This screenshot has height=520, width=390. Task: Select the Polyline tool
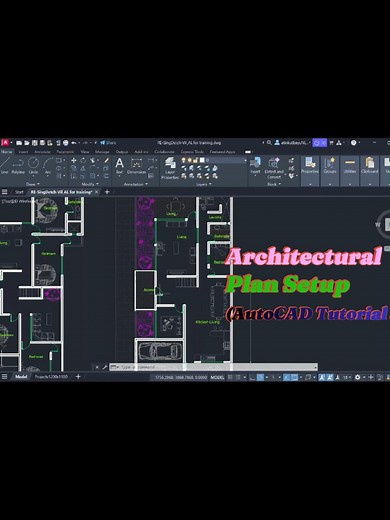coord(18,166)
